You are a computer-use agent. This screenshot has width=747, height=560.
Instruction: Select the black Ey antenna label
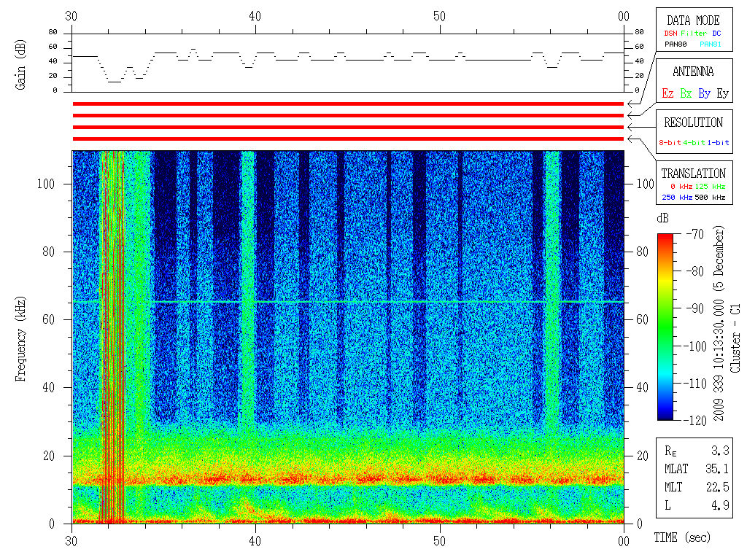pyautogui.click(x=723, y=93)
